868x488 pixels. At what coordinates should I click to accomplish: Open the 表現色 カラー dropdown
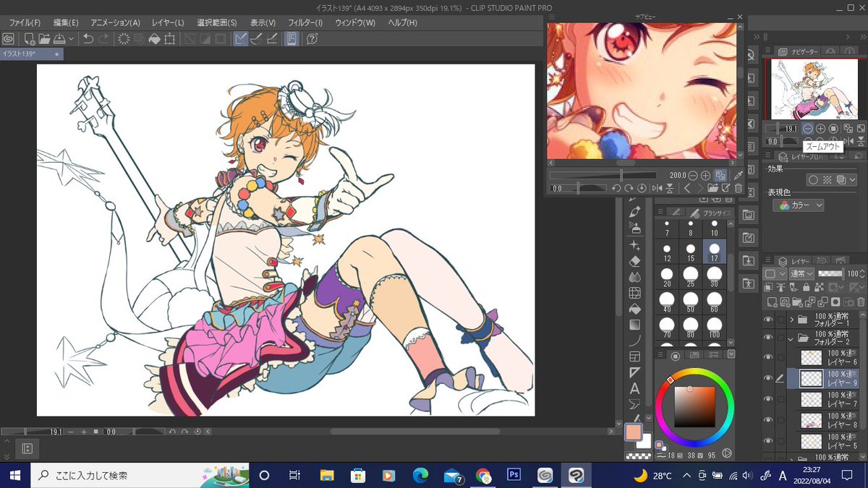[x=799, y=206]
